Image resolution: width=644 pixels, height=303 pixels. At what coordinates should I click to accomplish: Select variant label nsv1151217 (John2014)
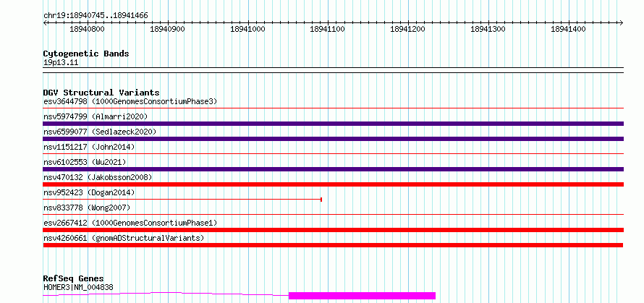[x=89, y=147]
